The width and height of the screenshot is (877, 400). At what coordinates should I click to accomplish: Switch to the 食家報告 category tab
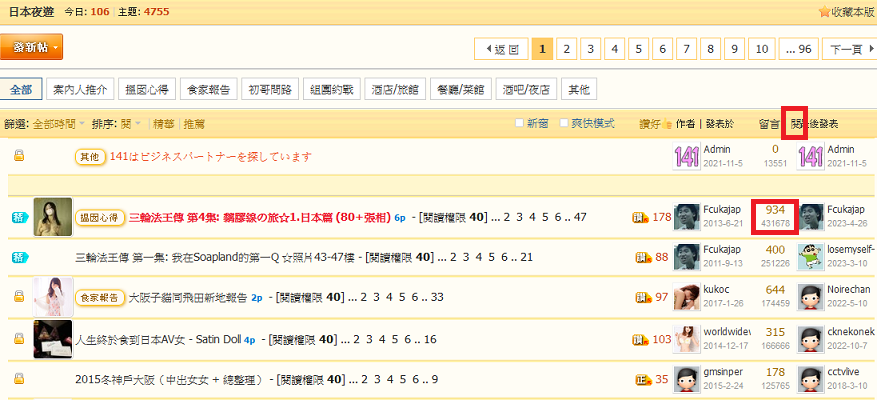click(x=209, y=89)
